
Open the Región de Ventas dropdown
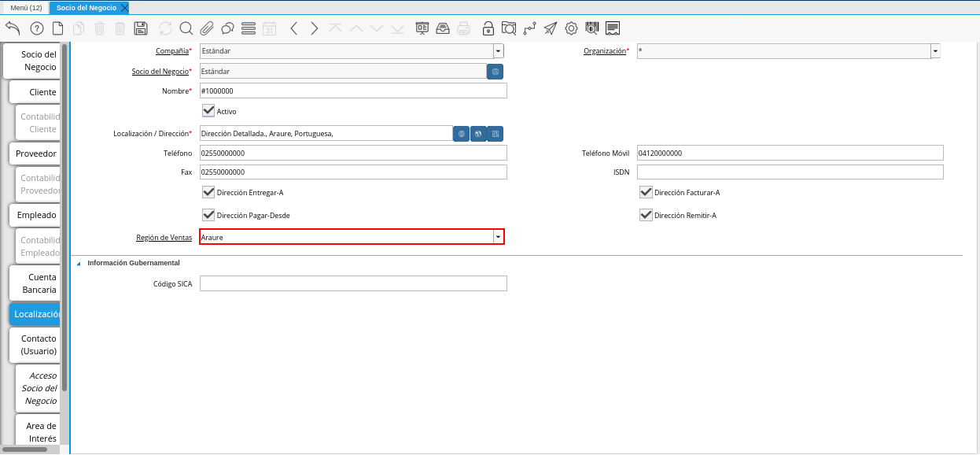point(498,237)
